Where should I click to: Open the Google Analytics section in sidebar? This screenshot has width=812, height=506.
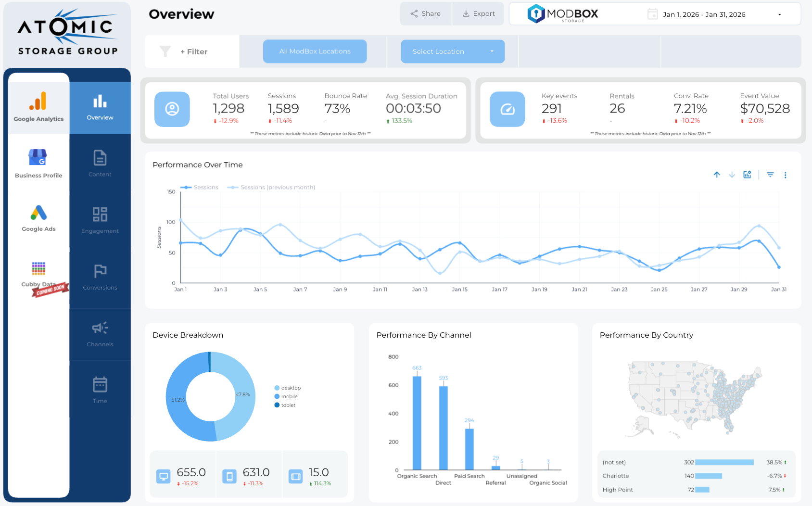tap(38, 107)
